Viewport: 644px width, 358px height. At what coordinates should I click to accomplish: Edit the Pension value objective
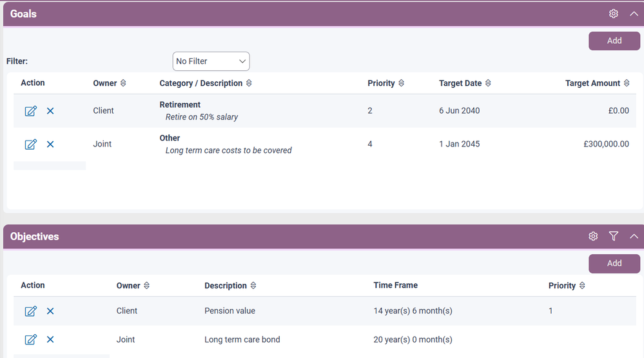[30, 311]
